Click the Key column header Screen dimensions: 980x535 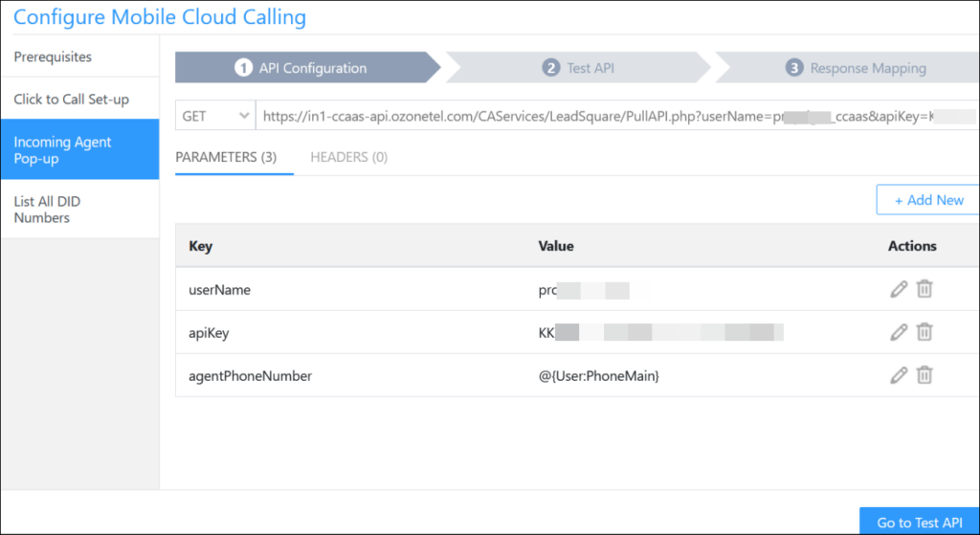coord(201,246)
